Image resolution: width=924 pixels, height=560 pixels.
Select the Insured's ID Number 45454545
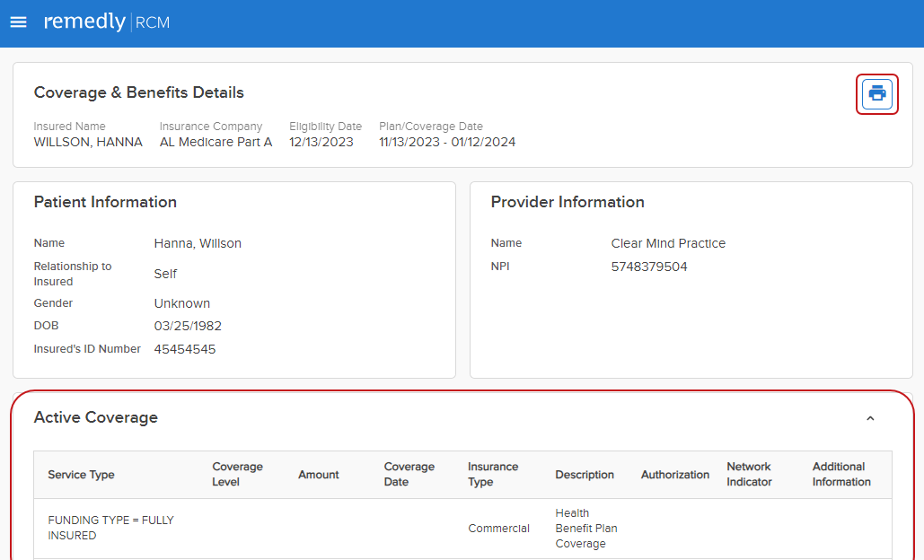pyautogui.click(x=184, y=349)
